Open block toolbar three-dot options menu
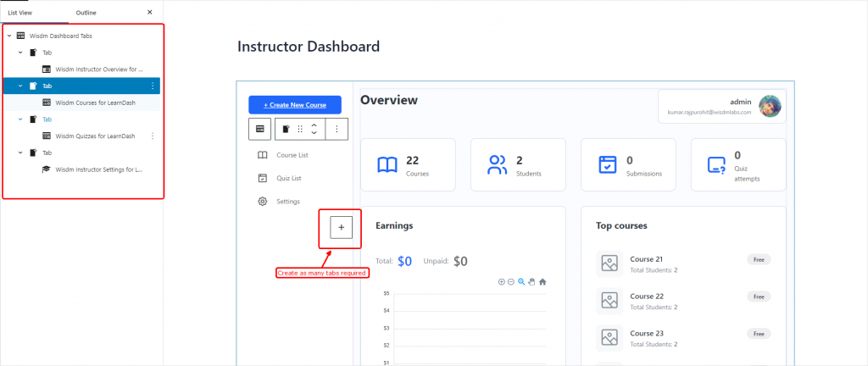Viewport: 868px width, 366px height. (x=337, y=129)
